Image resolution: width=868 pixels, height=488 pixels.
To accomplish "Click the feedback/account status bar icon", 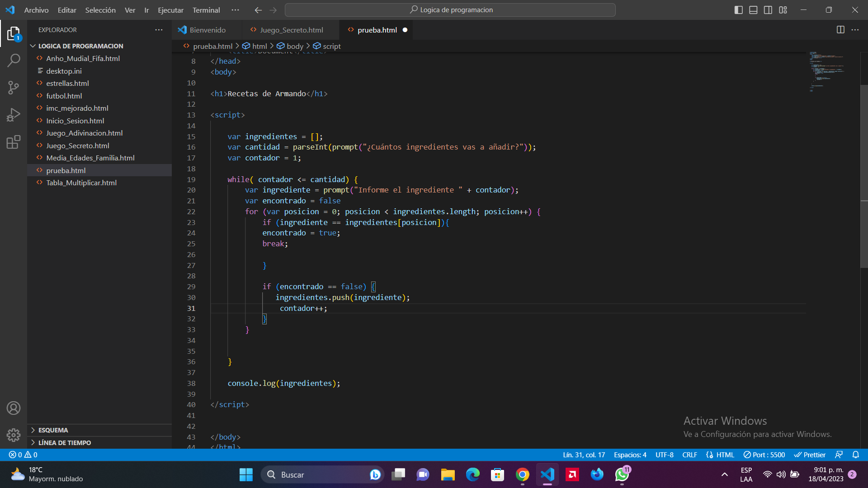I will point(839,455).
